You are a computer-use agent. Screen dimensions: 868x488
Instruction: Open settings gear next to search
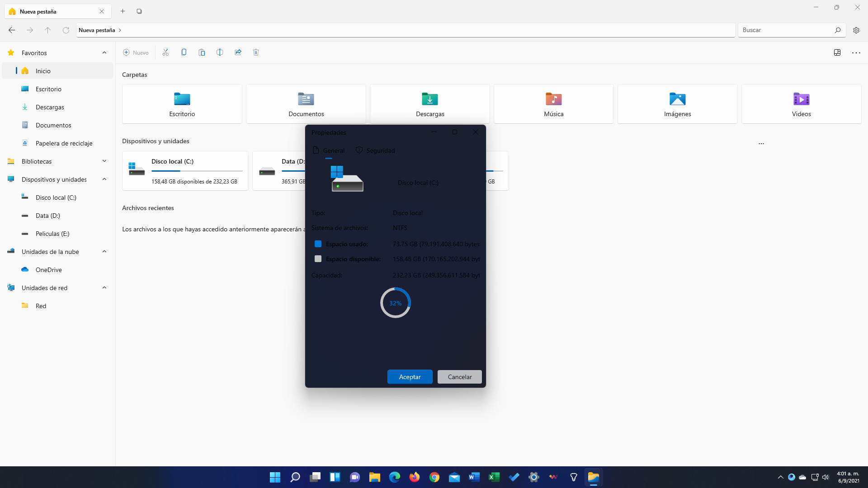856,30
